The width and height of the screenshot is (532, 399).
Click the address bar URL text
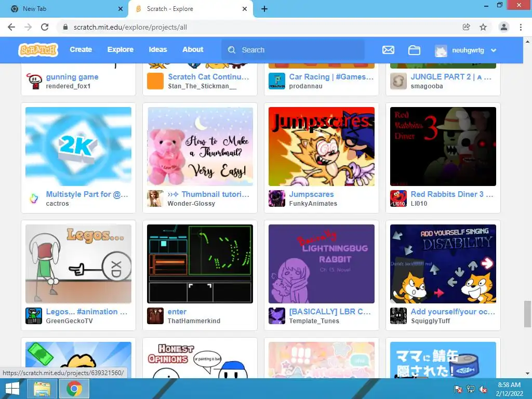click(x=130, y=27)
